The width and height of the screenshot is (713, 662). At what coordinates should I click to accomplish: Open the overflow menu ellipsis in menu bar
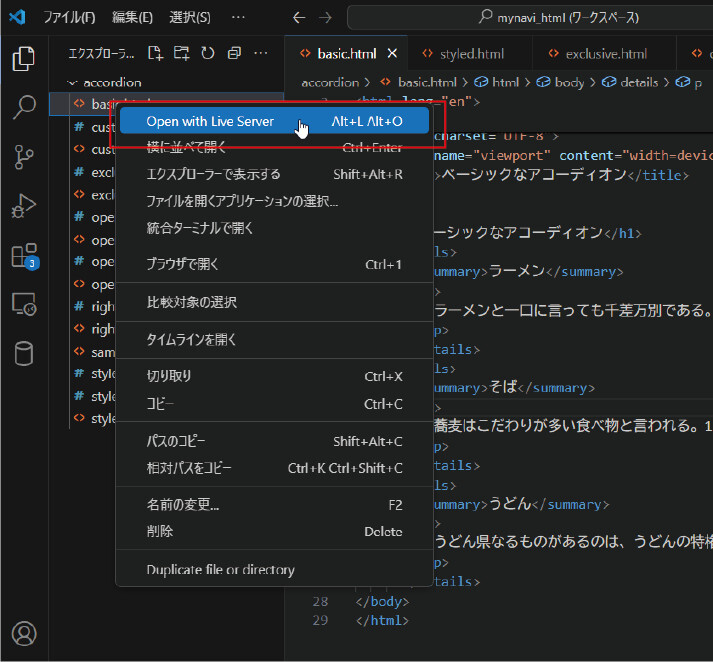(238, 17)
